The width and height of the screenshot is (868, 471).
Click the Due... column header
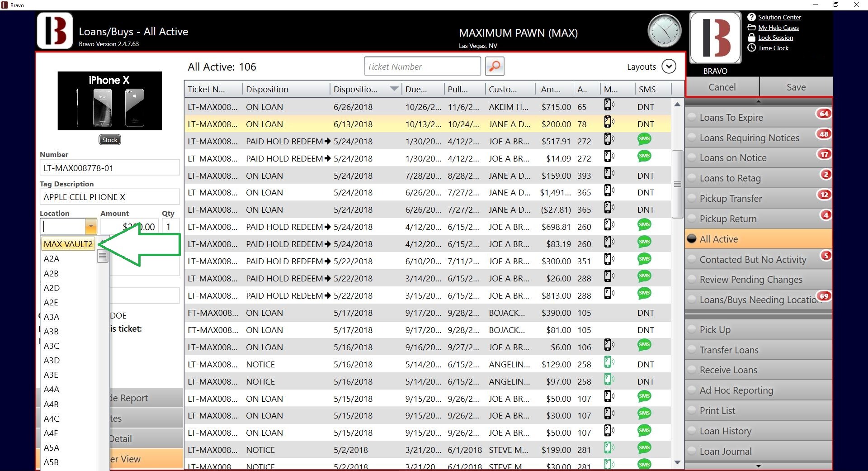coord(422,89)
